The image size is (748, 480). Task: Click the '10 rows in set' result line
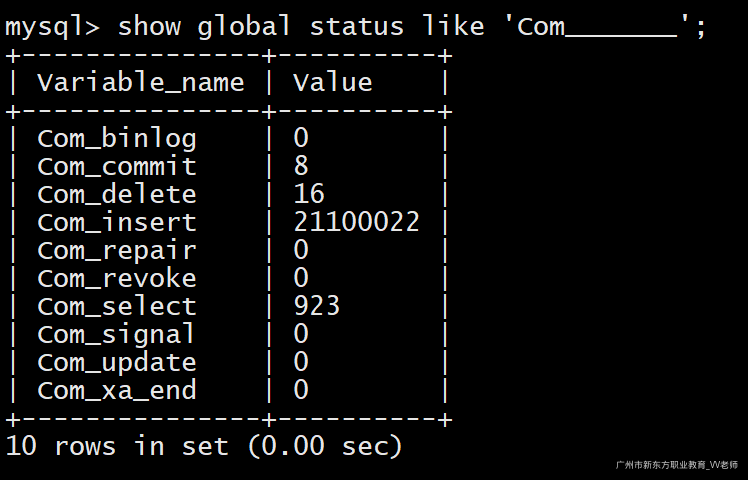(204, 446)
